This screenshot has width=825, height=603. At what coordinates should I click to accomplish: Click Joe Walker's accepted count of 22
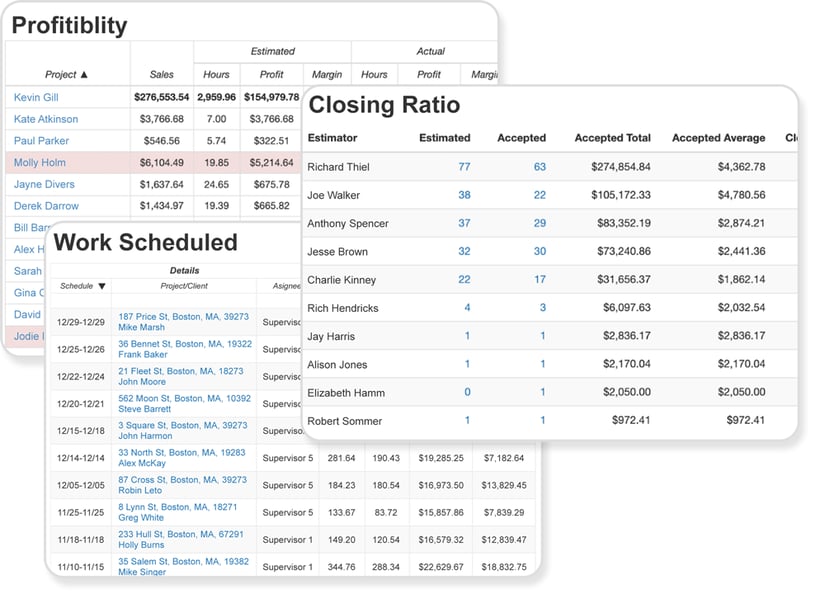(538, 194)
